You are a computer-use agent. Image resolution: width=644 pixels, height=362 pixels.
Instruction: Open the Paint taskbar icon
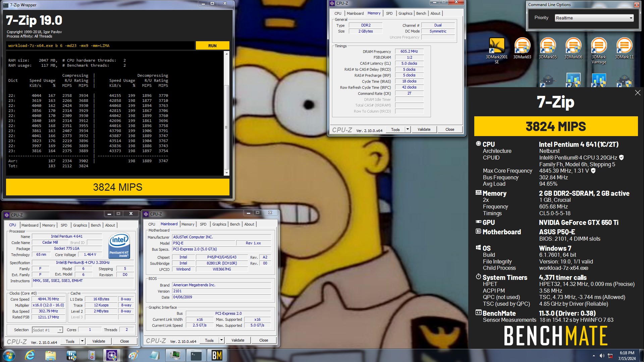click(x=133, y=355)
